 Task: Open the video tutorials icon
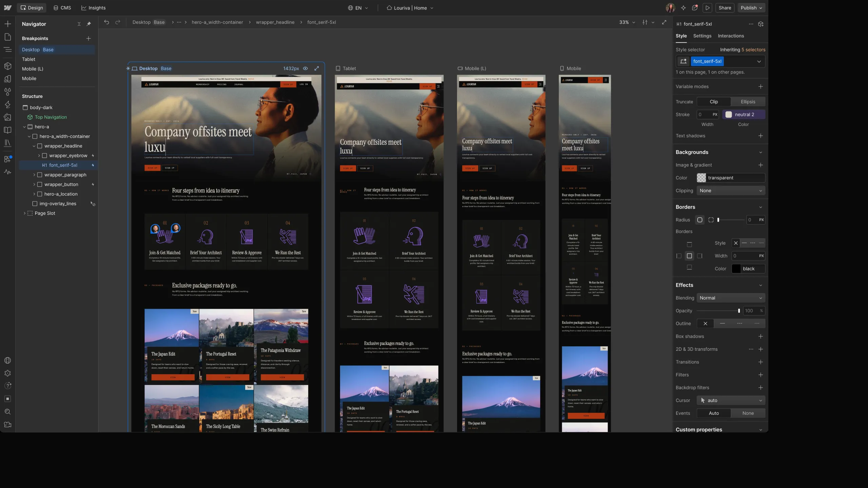point(7,425)
